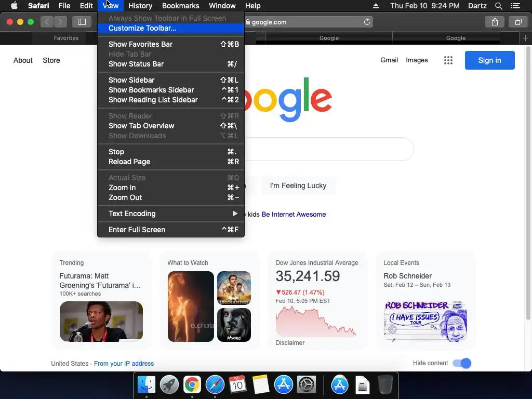Viewport: 532px width, 399px height.
Task: Select Show Status Bar
Action: click(x=171, y=64)
